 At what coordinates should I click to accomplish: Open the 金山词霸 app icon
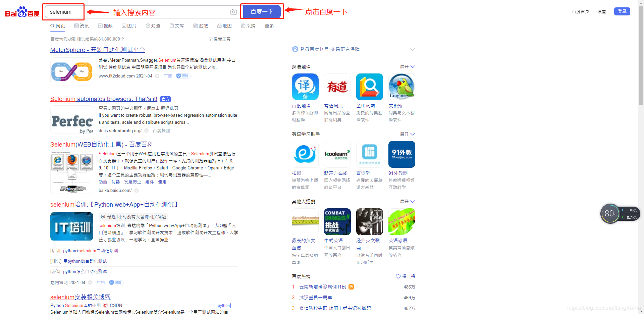(370, 87)
